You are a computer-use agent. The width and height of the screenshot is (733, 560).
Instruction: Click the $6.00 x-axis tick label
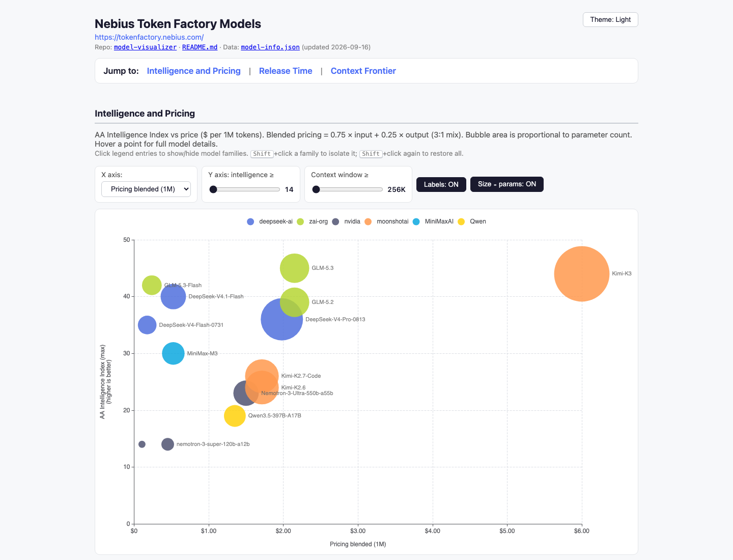click(x=582, y=531)
